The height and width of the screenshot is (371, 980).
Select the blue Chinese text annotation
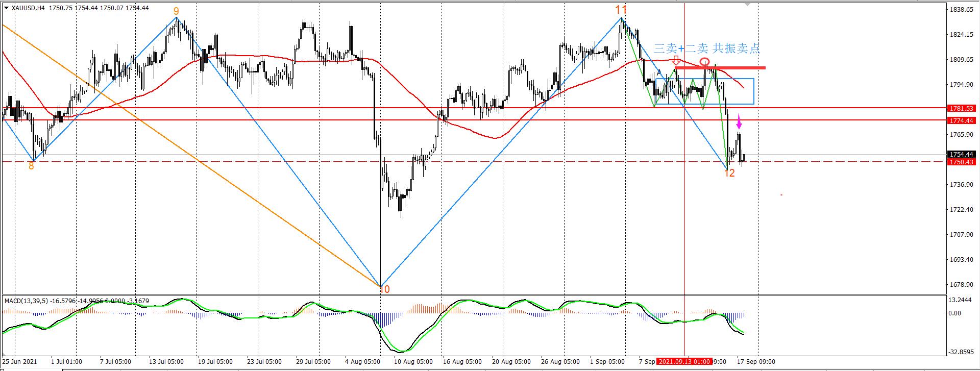pos(706,48)
